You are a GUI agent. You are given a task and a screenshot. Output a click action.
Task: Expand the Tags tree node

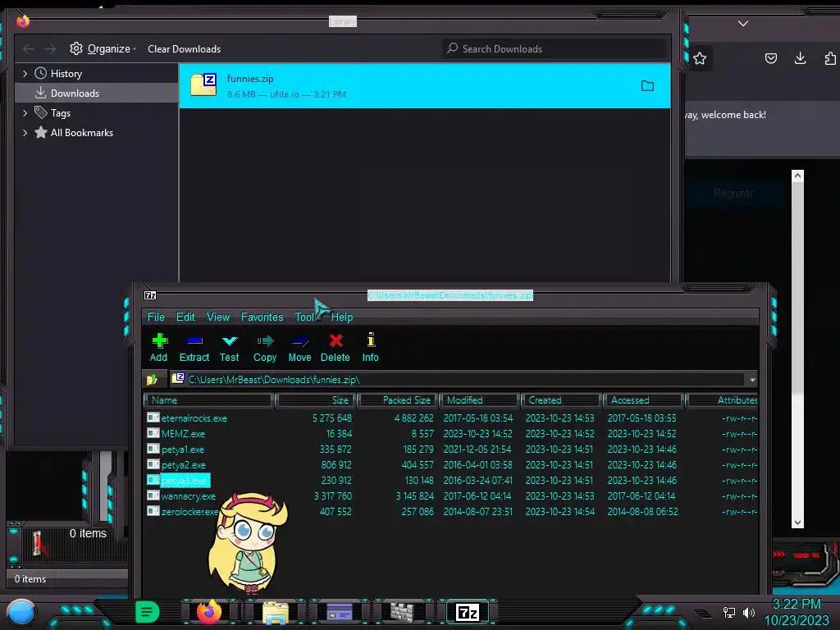25,113
